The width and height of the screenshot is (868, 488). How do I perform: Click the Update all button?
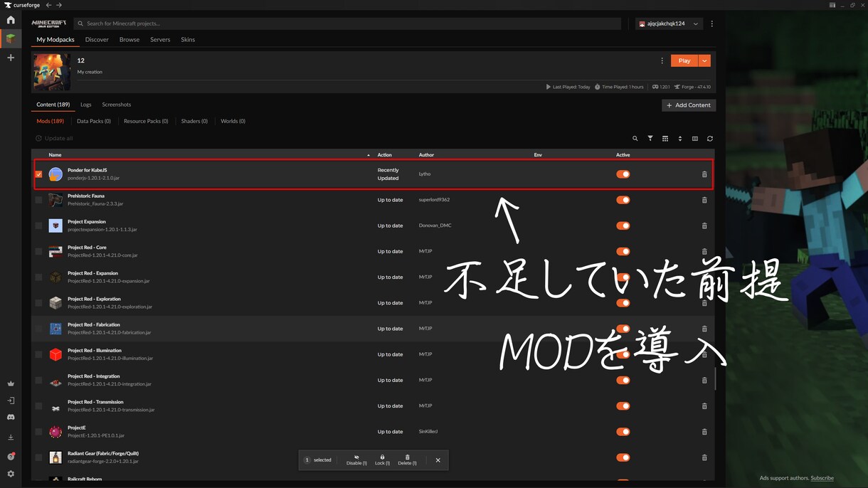point(54,139)
